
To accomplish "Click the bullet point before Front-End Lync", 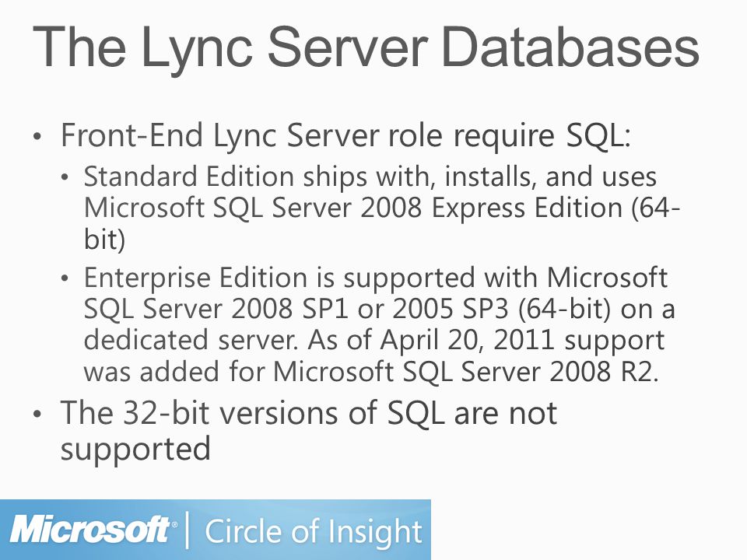I will tap(37, 137).
